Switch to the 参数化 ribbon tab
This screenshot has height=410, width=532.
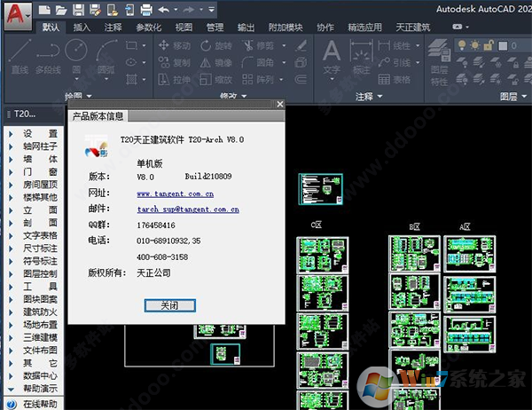[x=148, y=28]
